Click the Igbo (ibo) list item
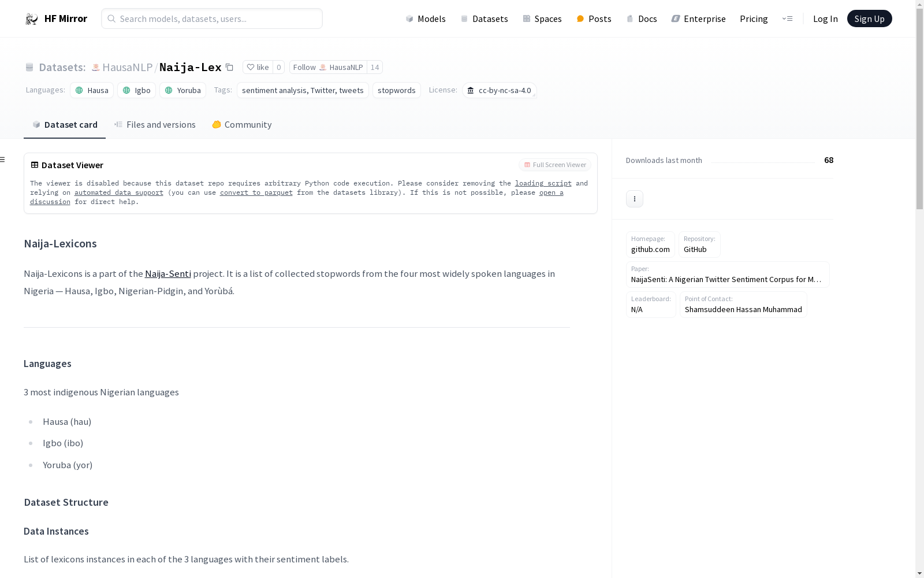 coord(63,443)
